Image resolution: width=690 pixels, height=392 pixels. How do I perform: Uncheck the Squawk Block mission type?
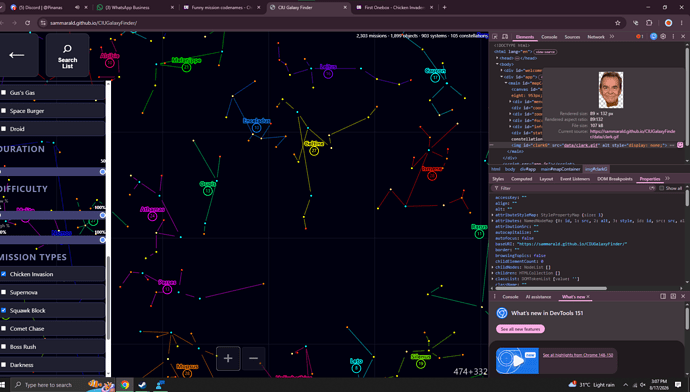click(x=4, y=310)
